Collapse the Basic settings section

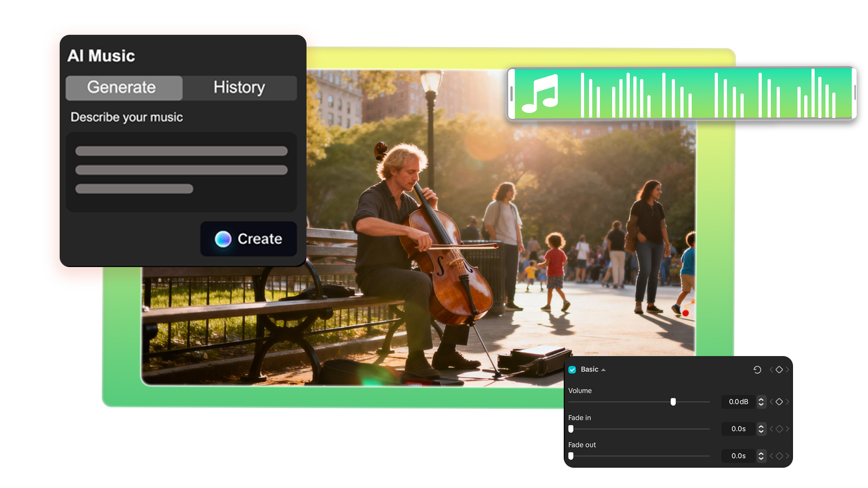(x=603, y=369)
